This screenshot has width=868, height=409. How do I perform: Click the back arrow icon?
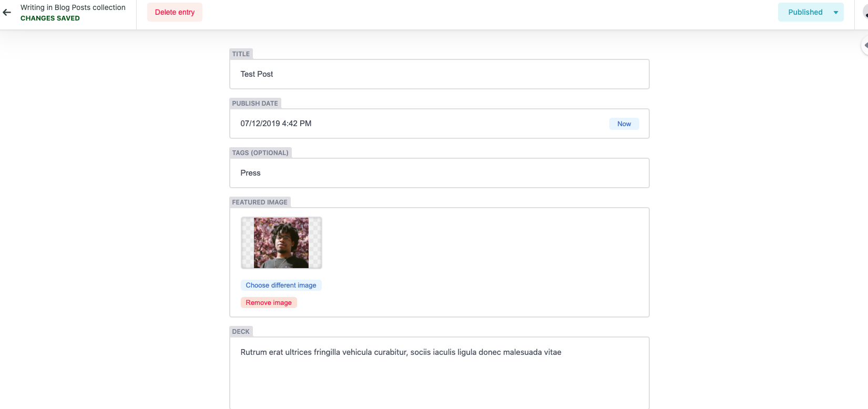coord(7,12)
